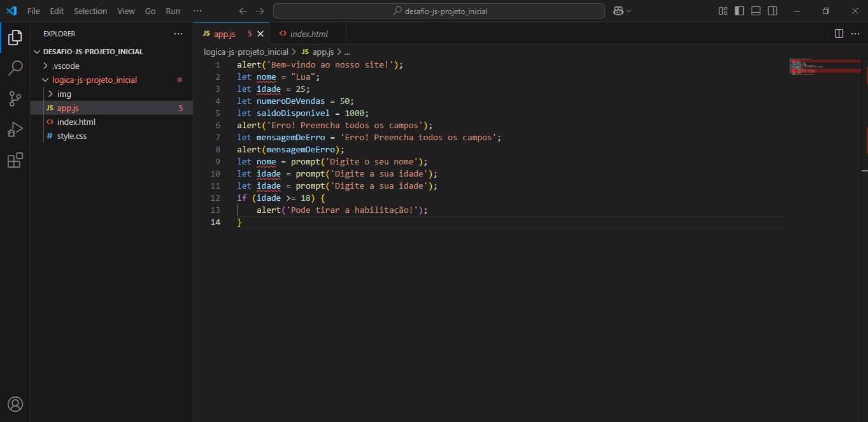Screen dimensions: 868x422
Task: Switch to the index.html editor tab
Action: tap(309, 34)
